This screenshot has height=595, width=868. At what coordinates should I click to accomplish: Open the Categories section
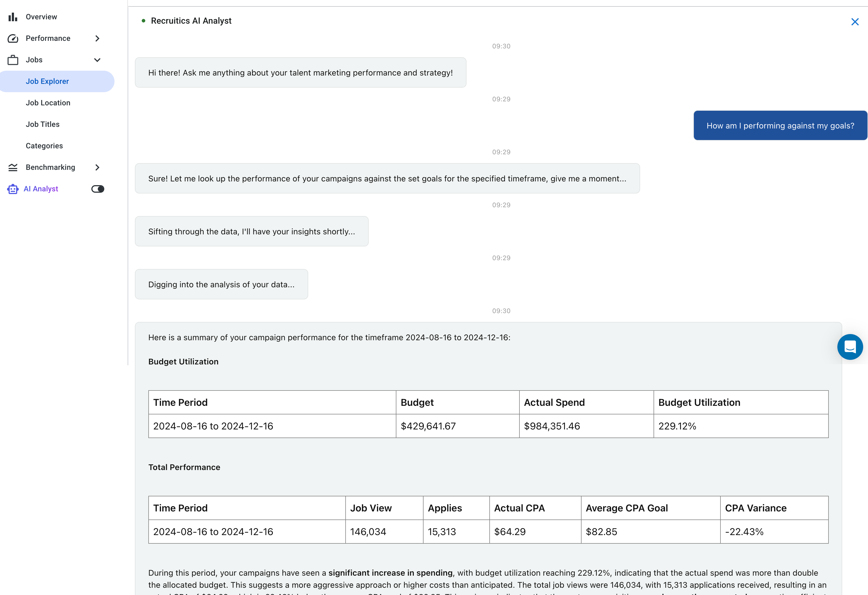pyautogui.click(x=44, y=145)
